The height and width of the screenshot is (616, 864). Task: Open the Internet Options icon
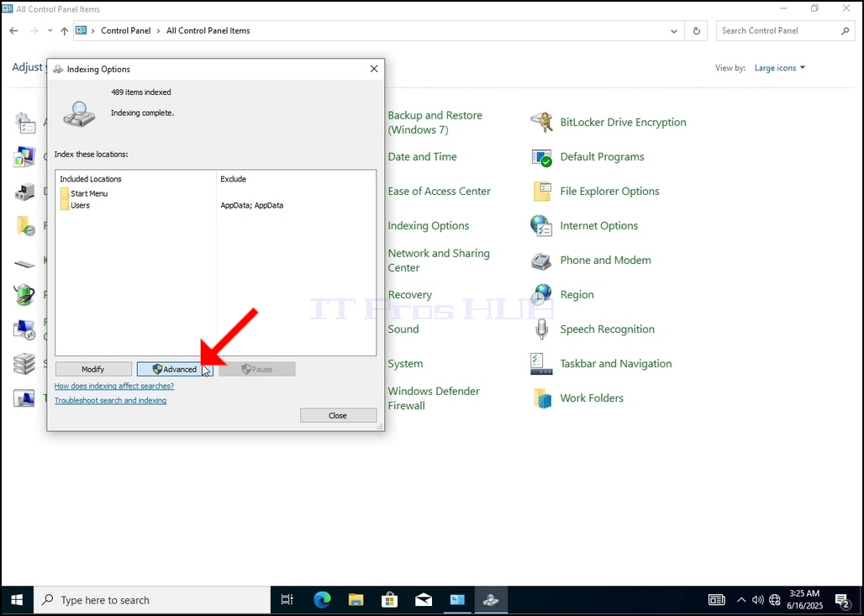tap(541, 226)
